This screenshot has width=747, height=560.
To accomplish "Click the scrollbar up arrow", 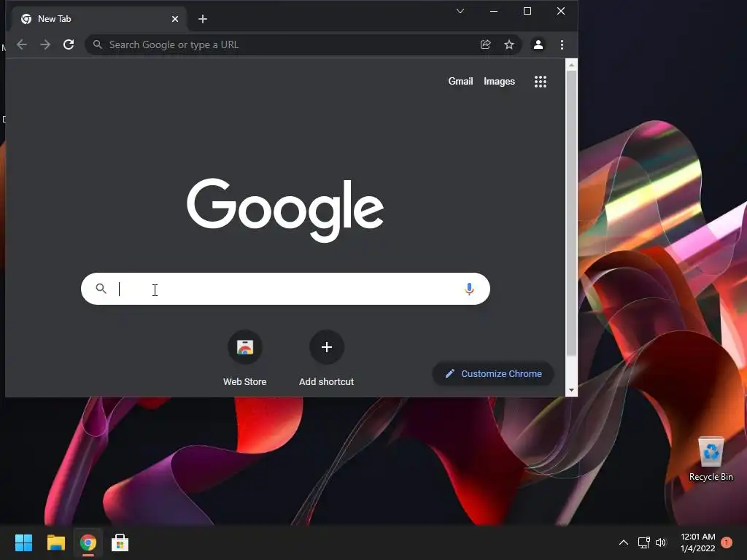I will click(571, 64).
